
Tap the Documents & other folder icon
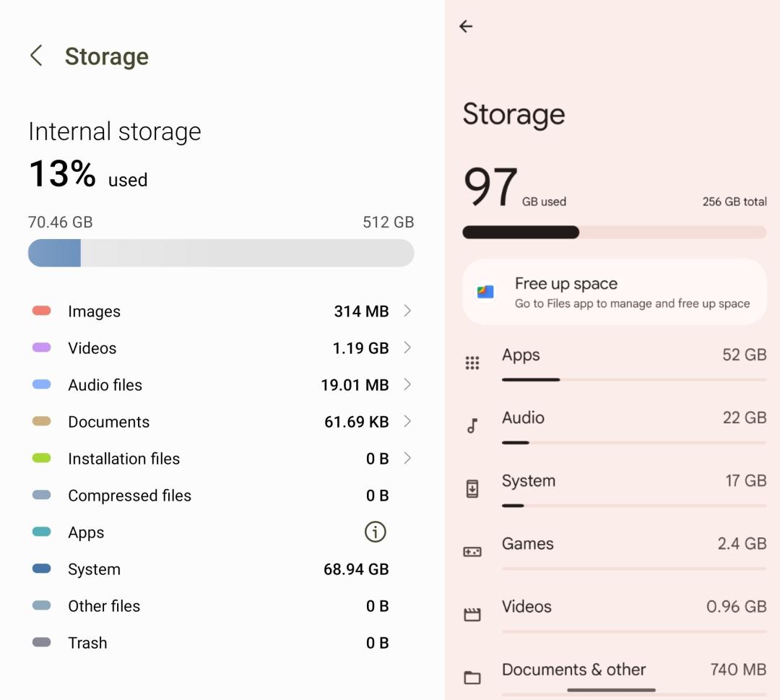coord(472,678)
